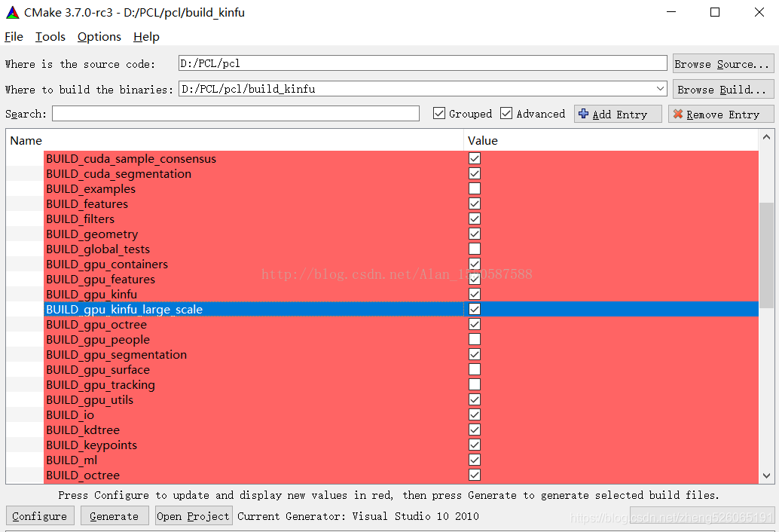Click the plus icon on Add Entry

[x=583, y=114]
